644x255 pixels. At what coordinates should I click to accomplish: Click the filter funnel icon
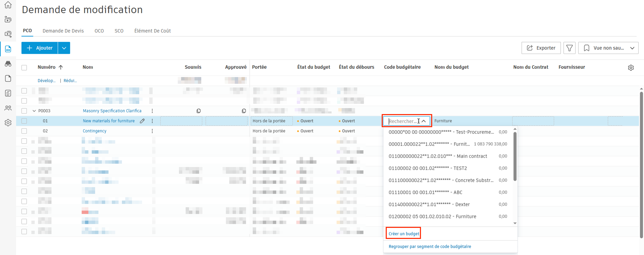pos(569,48)
